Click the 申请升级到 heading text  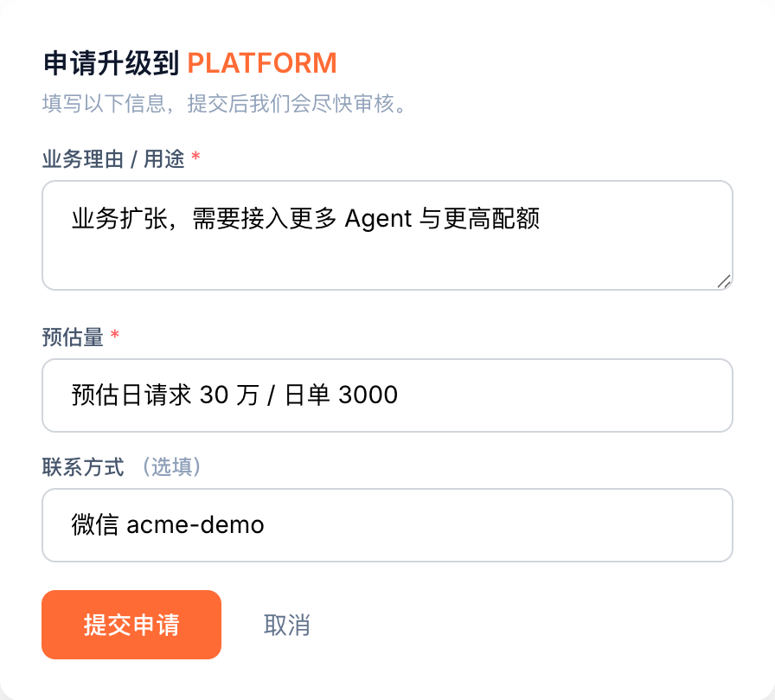tap(111, 63)
